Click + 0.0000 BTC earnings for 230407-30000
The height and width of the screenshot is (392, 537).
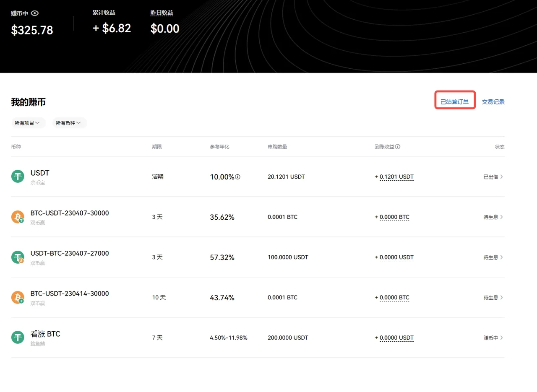pyautogui.click(x=392, y=217)
